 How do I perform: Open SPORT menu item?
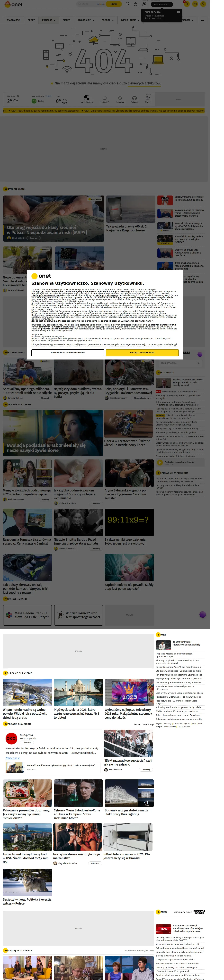pos(31,20)
